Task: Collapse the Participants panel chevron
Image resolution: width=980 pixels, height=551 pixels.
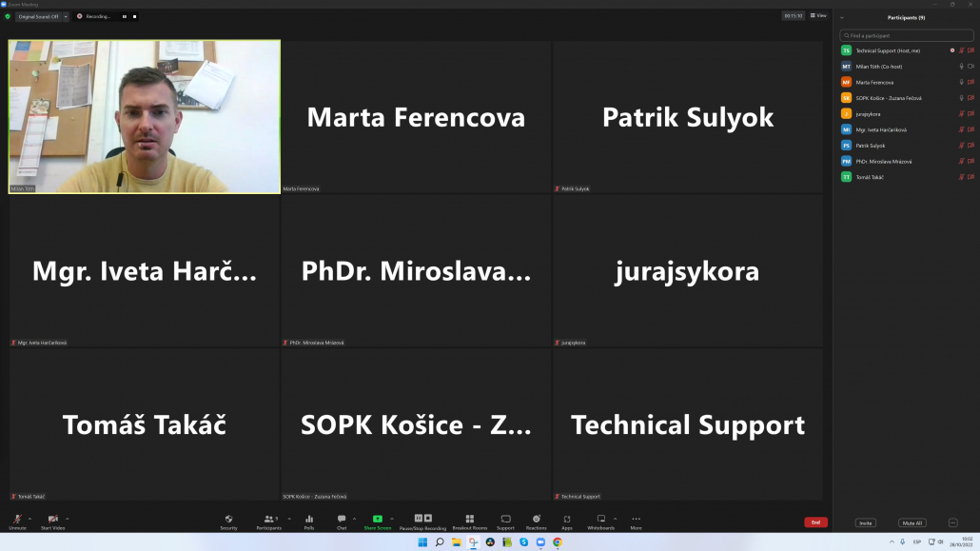Action: [x=842, y=17]
